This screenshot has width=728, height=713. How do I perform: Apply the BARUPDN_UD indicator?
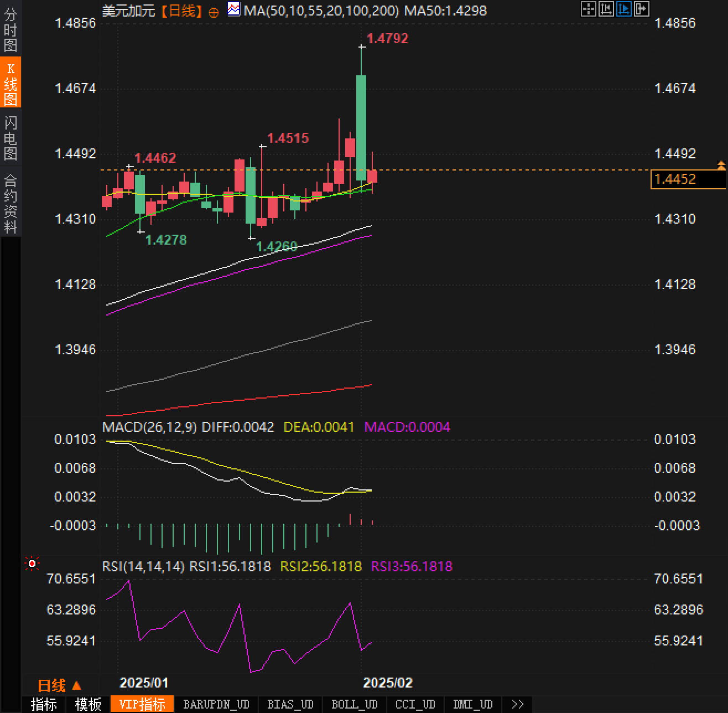(x=216, y=704)
